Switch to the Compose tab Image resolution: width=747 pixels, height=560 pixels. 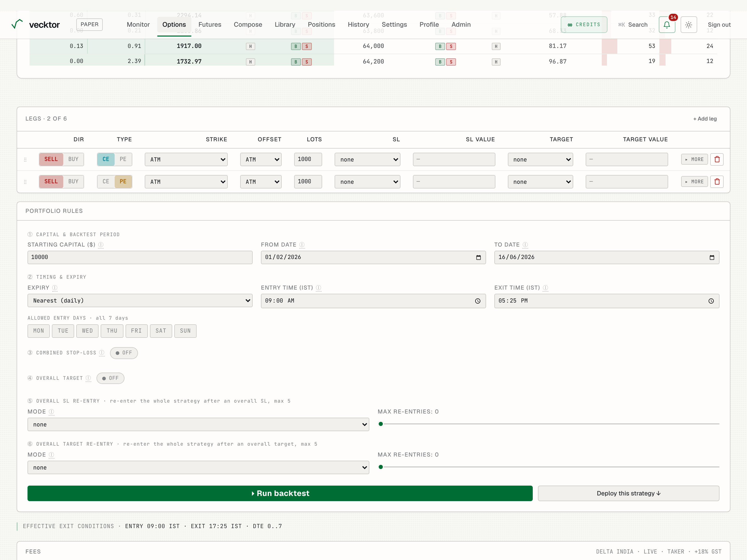coord(248,25)
